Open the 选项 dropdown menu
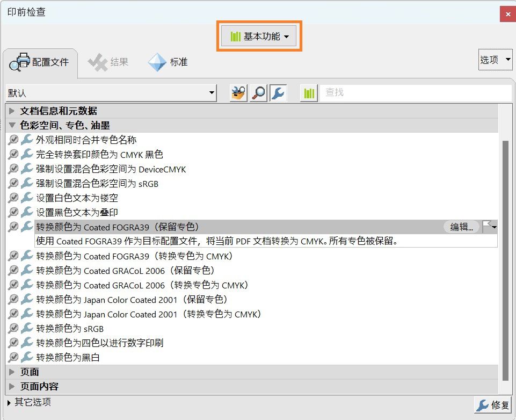The width and height of the screenshot is (516, 420). point(495,60)
